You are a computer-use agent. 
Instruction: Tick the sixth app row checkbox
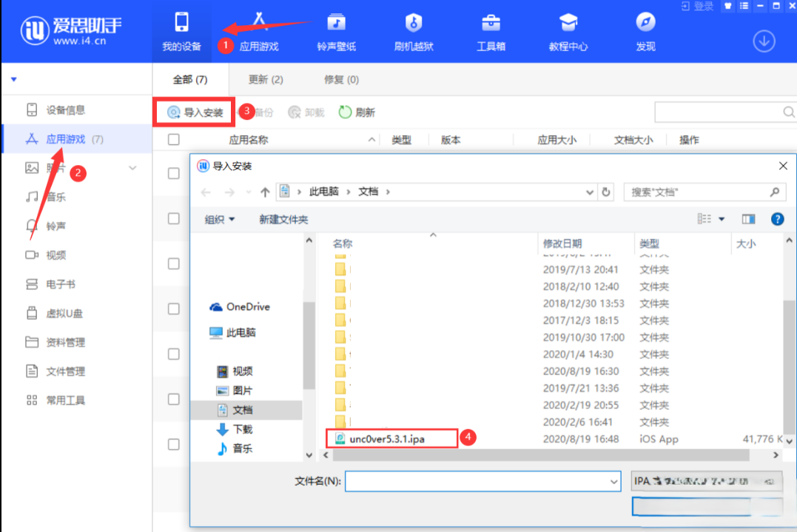tap(173, 400)
